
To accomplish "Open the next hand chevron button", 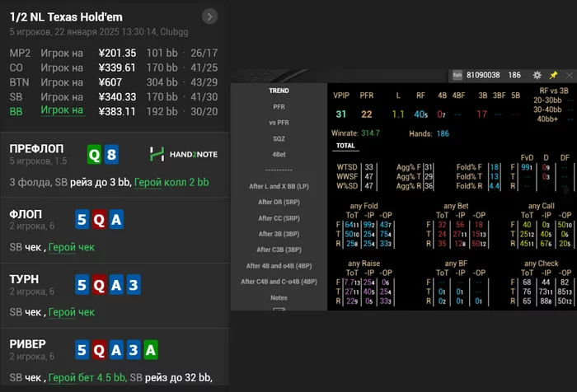I will click(x=209, y=16).
